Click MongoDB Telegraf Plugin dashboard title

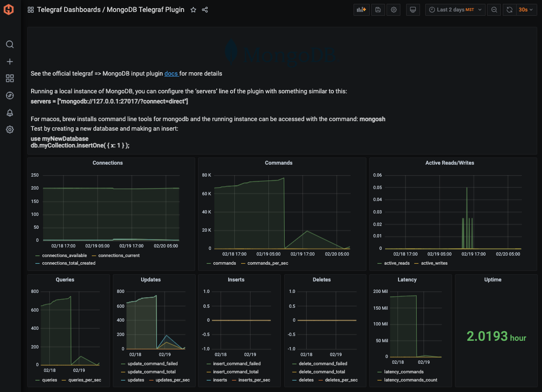click(145, 10)
